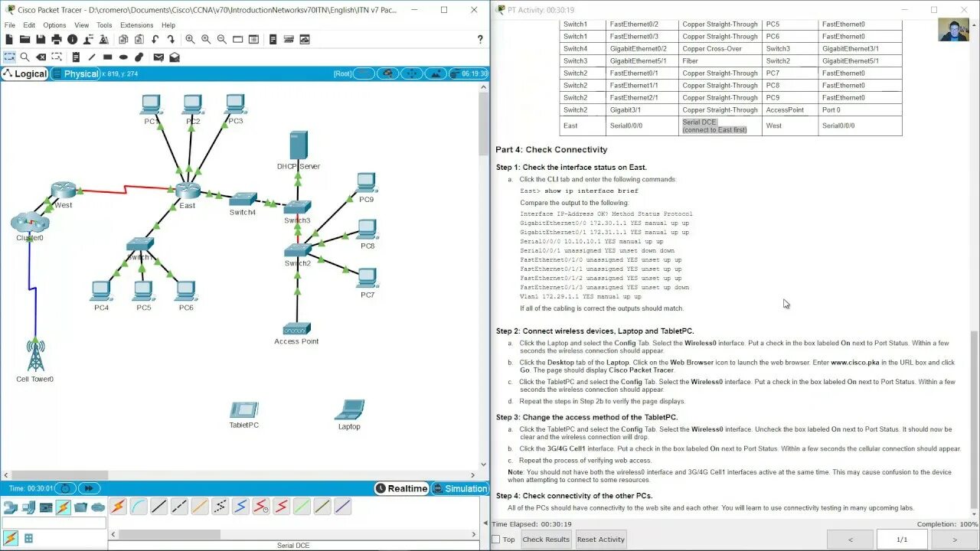This screenshot has height=551, width=980.
Task: Open a file with the folder icon
Action: point(24,39)
